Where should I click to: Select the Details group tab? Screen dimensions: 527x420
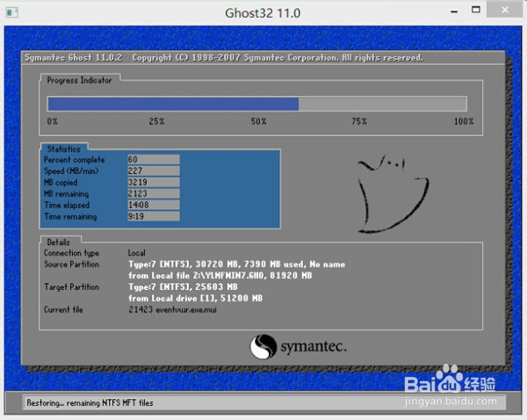[59, 243]
